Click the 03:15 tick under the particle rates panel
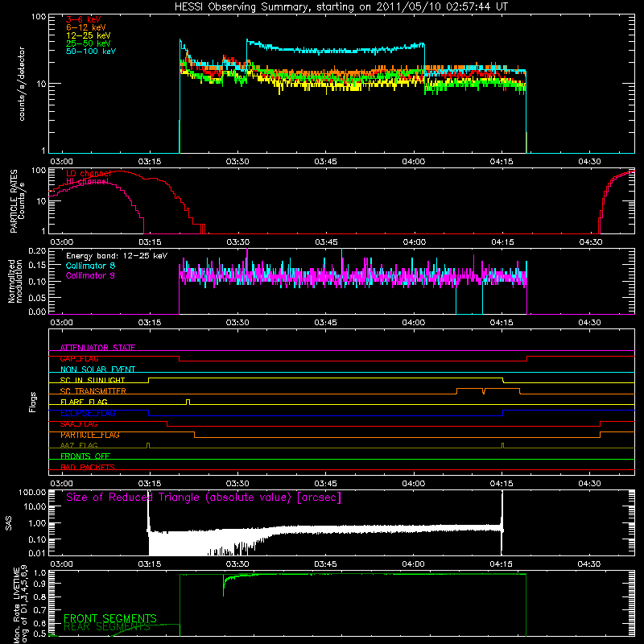Image resolution: width=644 pixels, height=644 pixels. point(150,242)
